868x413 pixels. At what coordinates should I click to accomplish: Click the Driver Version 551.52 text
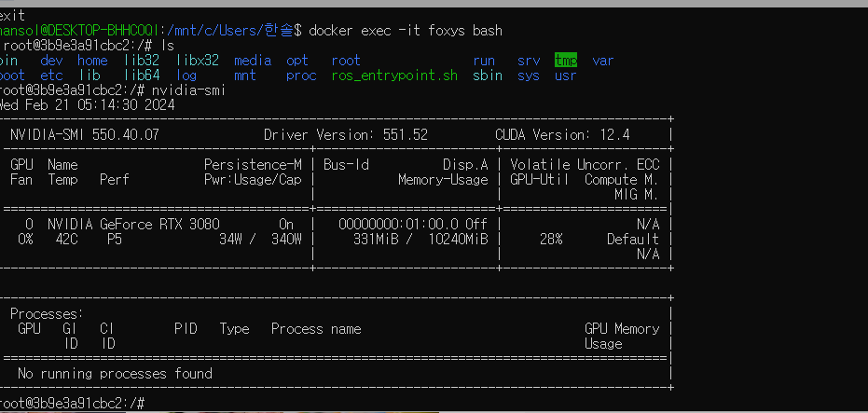(x=345, y=135)
